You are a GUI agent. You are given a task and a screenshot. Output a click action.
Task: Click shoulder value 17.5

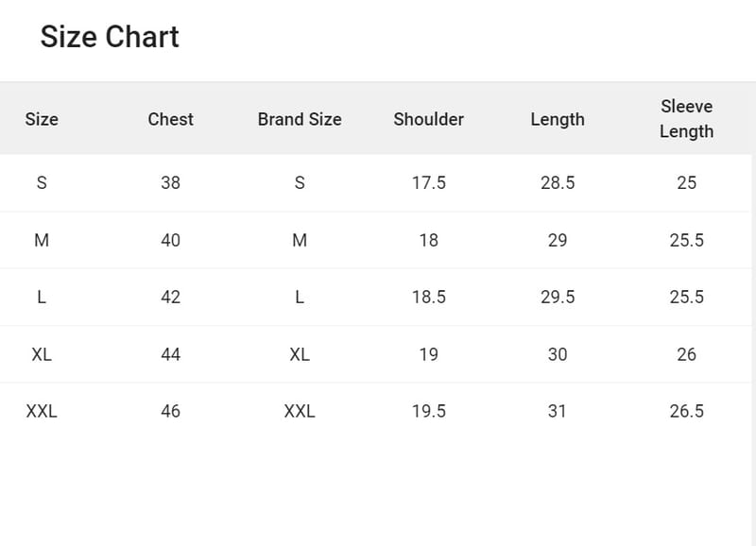[x=428, y=182]
